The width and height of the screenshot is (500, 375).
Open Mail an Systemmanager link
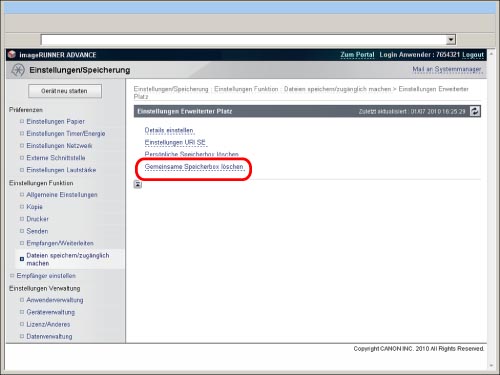447,69
